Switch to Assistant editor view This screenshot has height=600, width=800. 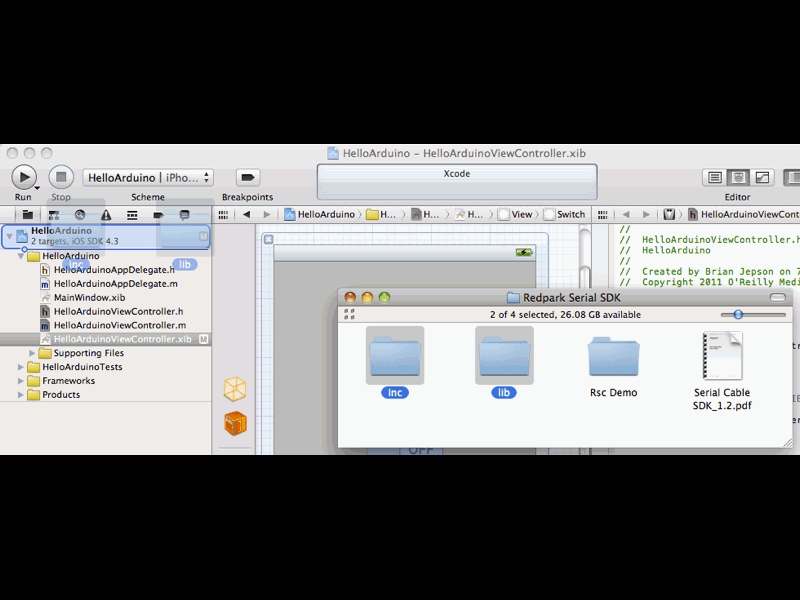(x=738, y=178)
